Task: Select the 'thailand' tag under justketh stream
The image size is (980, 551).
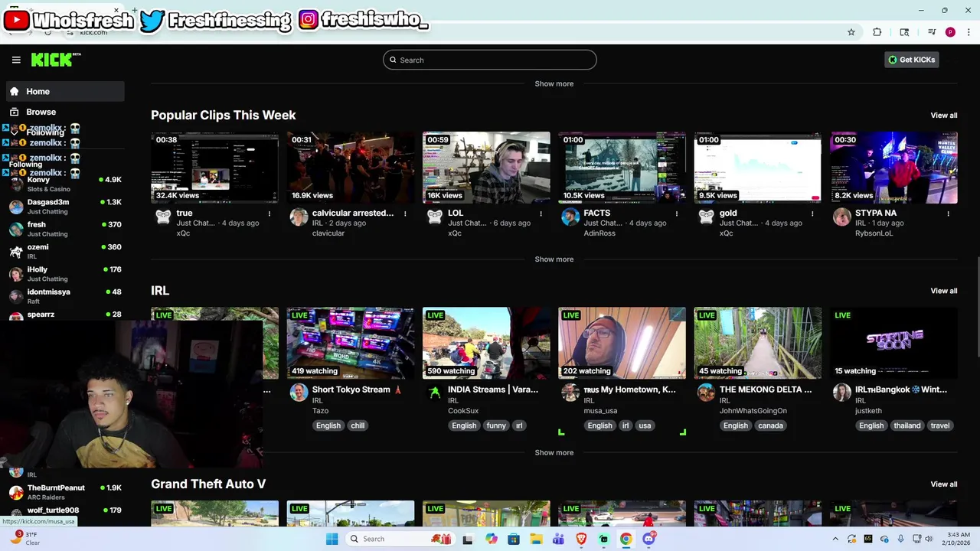Action: pyautogui.click(x=907, y=425)
